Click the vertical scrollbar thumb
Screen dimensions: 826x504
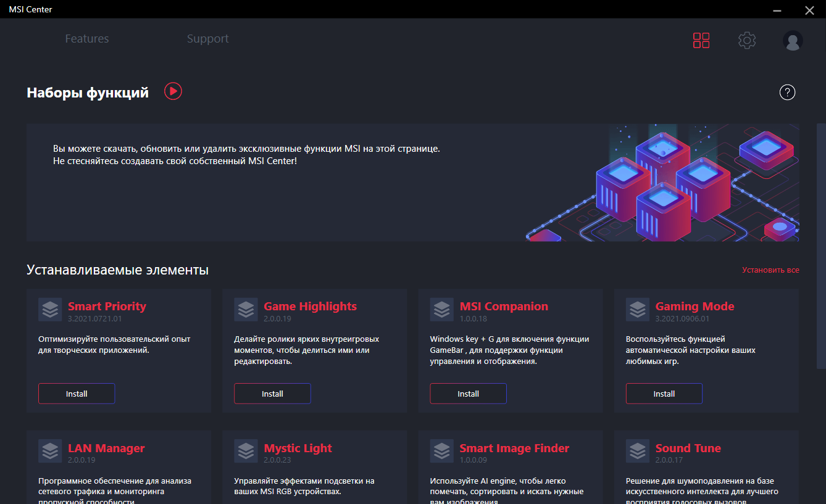[821, 246]
